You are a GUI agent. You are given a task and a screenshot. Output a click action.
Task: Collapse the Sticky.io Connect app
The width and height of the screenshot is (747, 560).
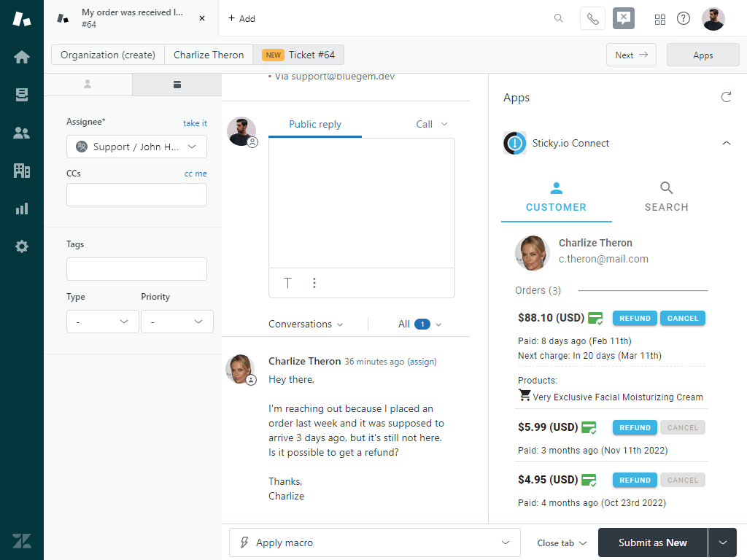(726, 144)
